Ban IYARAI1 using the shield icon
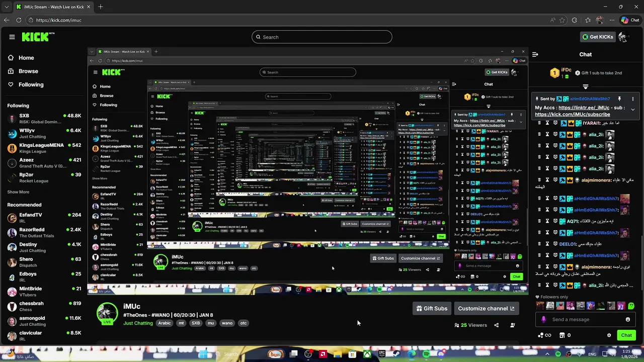 555,123
